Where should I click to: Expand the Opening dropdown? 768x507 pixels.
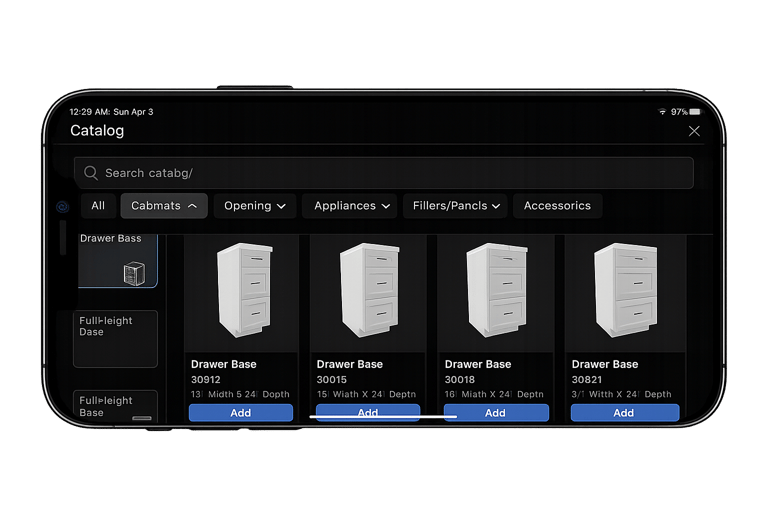coord(255,206)
